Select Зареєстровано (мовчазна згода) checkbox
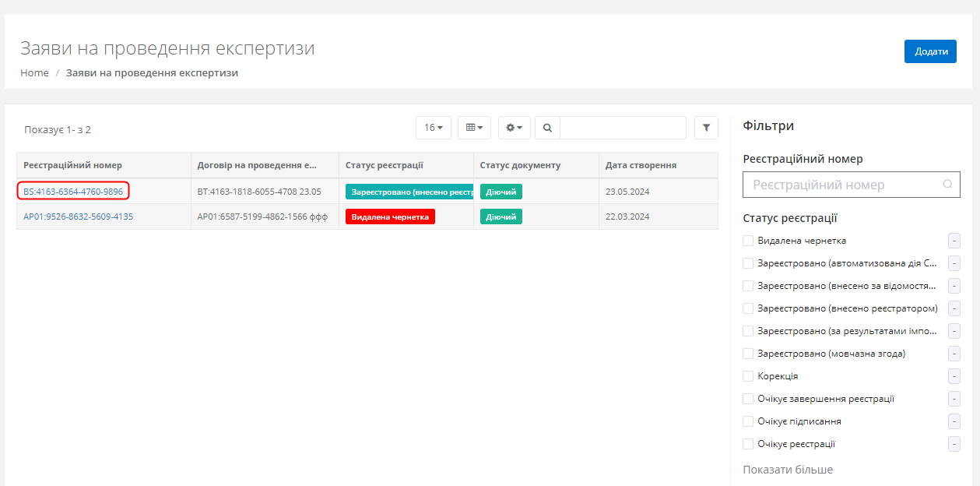 tap(748, 354)
